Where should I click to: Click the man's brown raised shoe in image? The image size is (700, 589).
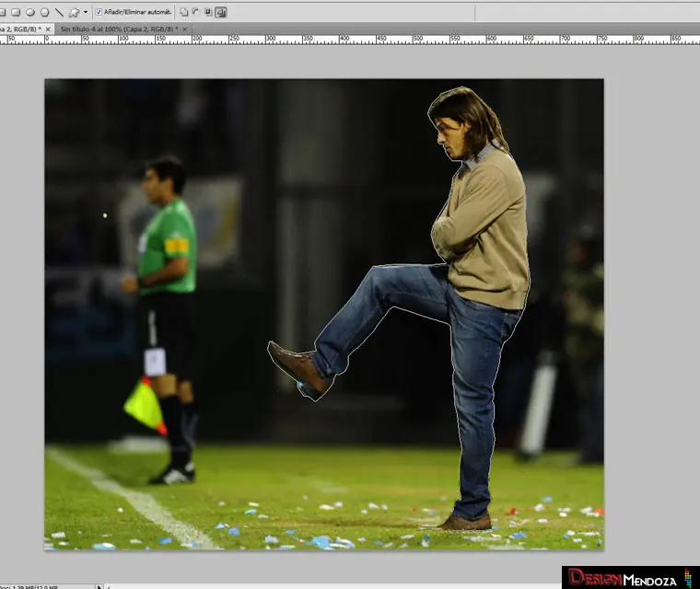[x=297, y=366]
